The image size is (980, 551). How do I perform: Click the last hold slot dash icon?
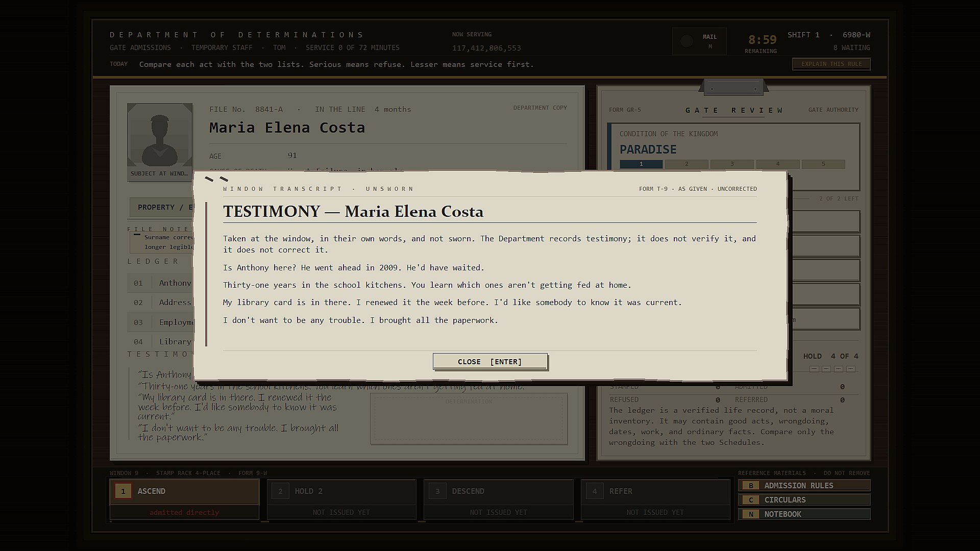point(851,369)
